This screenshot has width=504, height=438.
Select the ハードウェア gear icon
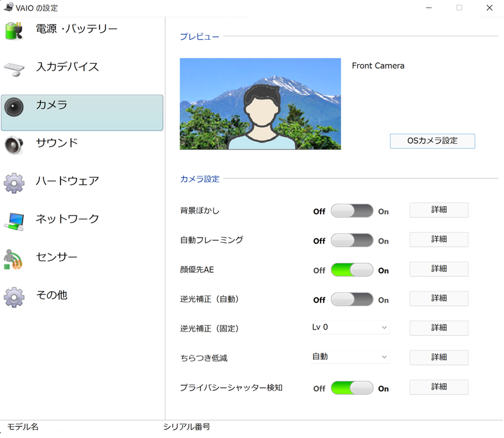14,181
